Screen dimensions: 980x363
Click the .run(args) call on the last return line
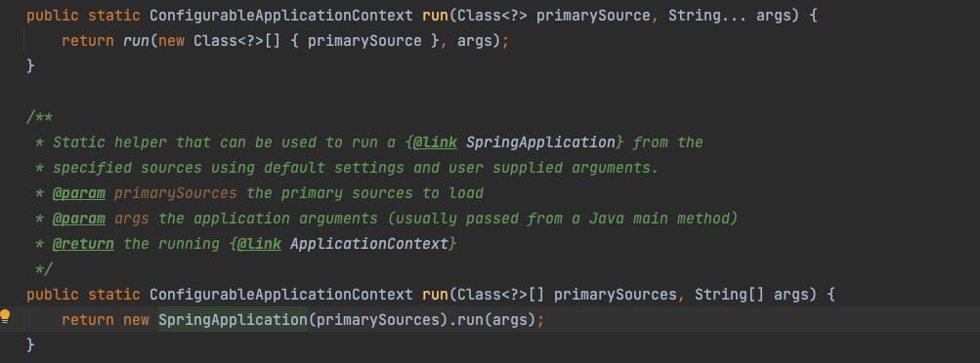click(493, 319)
